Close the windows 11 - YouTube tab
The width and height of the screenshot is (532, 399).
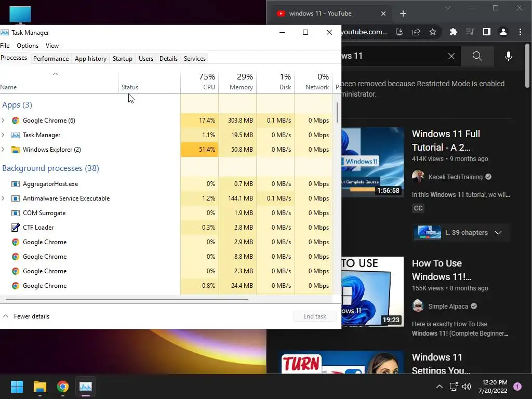tap(383, 14)
